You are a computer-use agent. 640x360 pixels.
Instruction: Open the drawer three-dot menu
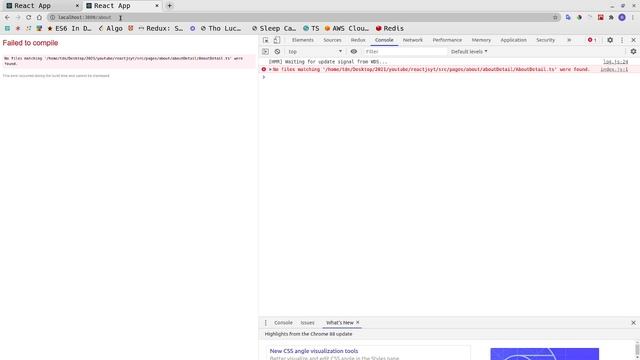point(265,322)
